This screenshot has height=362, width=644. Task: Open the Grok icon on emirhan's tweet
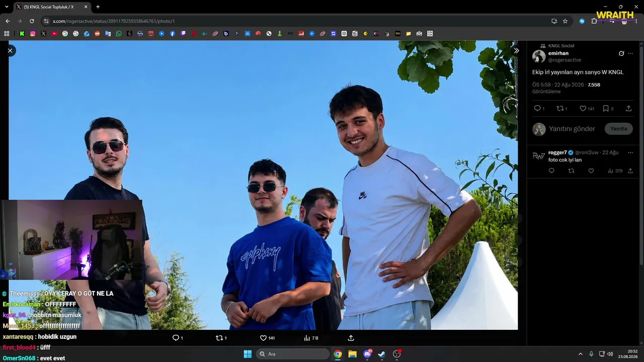point(621,53)
